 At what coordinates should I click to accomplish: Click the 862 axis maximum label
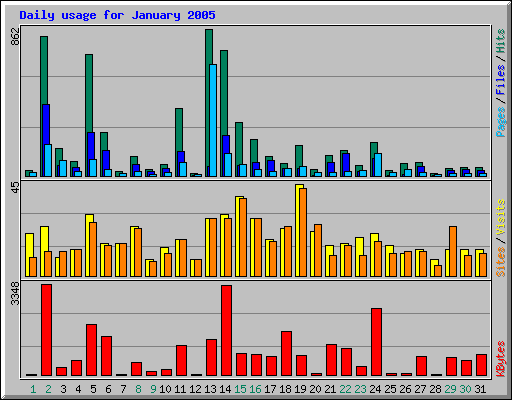(15, 37)
